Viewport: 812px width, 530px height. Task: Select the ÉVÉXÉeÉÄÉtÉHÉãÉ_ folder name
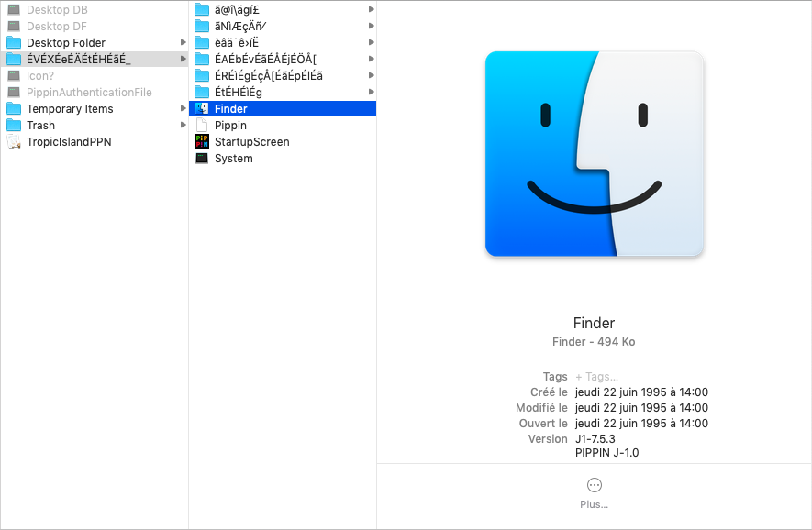79,59
